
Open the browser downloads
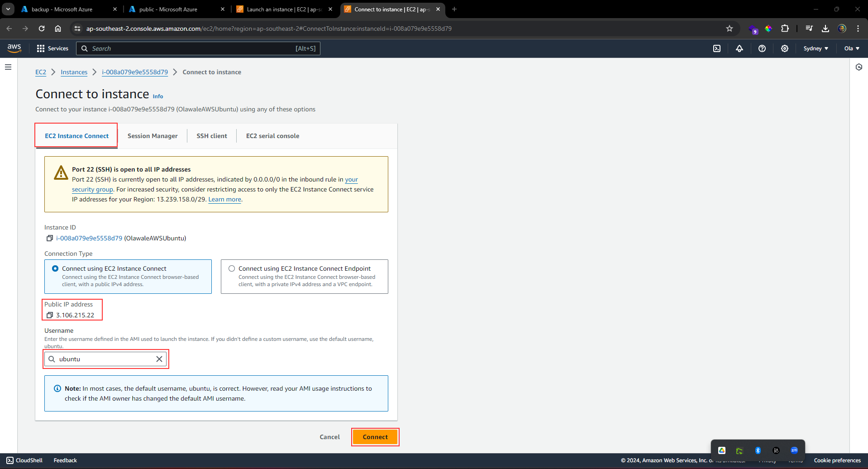(825, 29)
